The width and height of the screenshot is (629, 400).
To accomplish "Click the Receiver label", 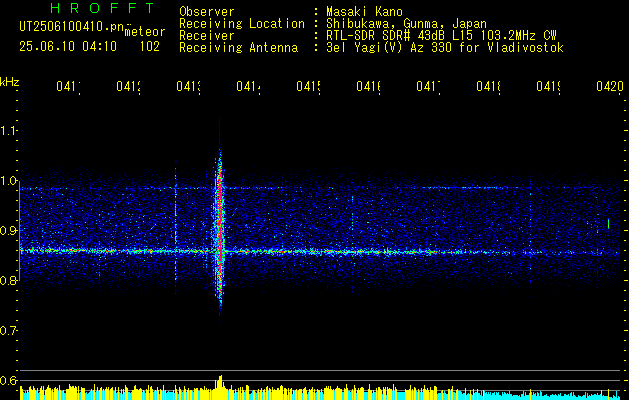I will (207, 36).
